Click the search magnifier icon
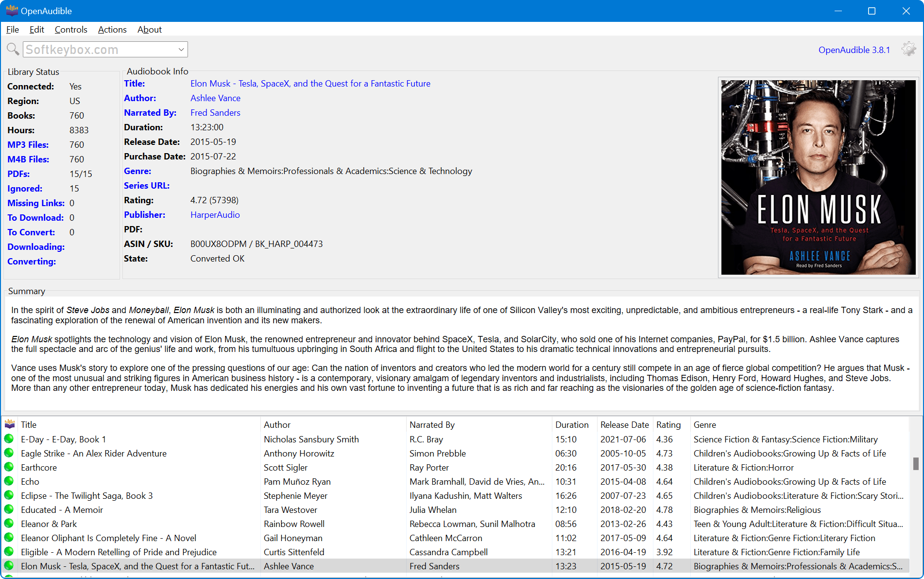924x579 pixels. click(13, 49)
